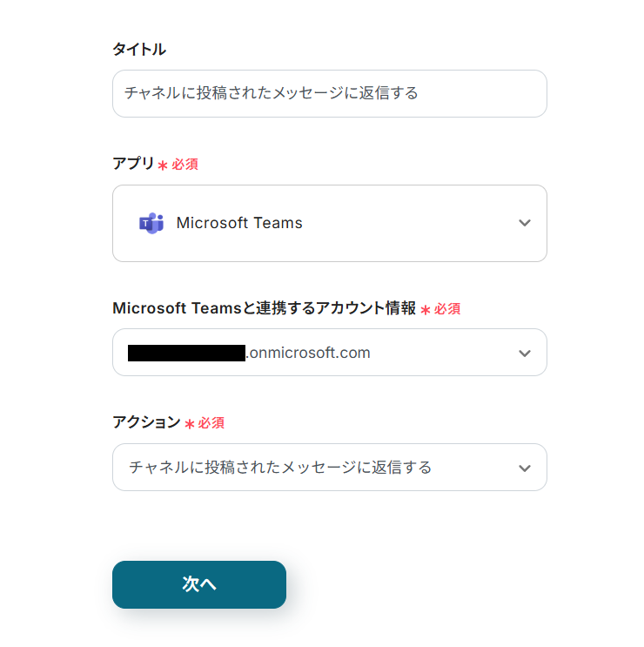Viewport: 644px width, 647px height.
Task: Click the 必須 text beside アプリ
Action: [x=184, y=165]
